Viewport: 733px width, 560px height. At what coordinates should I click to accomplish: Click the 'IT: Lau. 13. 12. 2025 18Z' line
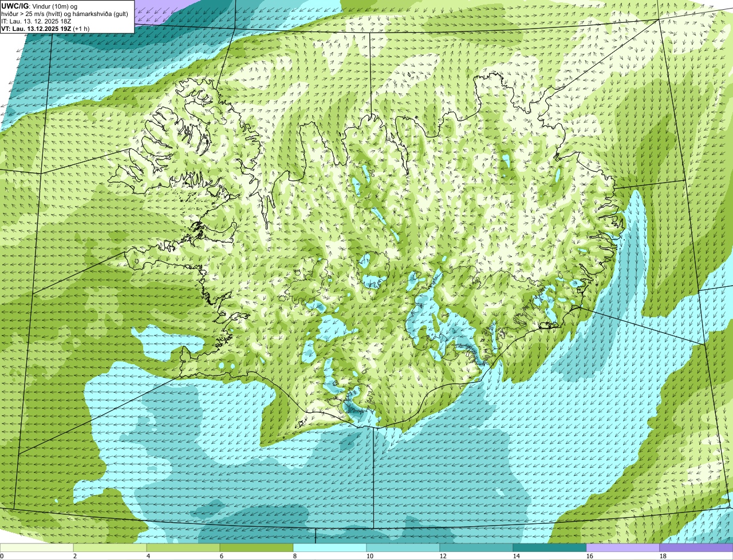point(36,21)
